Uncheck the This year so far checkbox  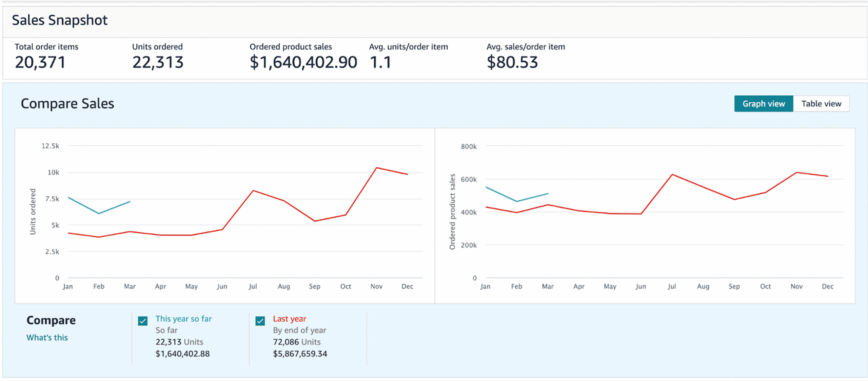[143, 321]
